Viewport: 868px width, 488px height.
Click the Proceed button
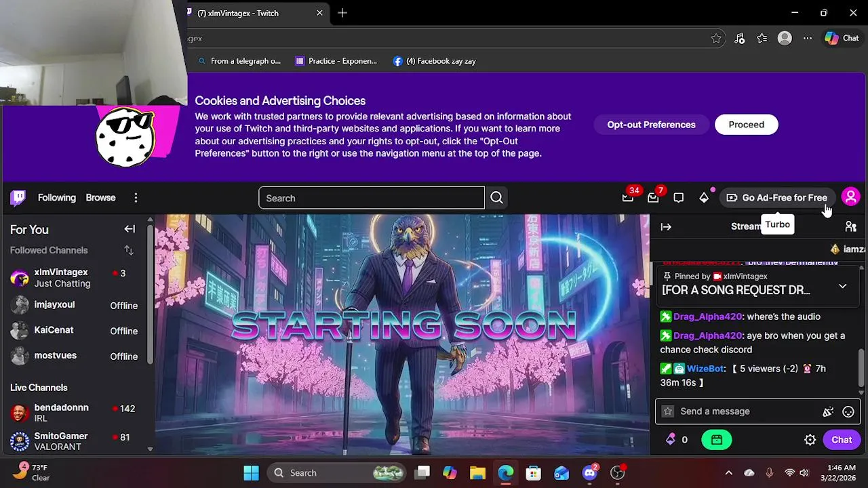(x=746, y=125)
